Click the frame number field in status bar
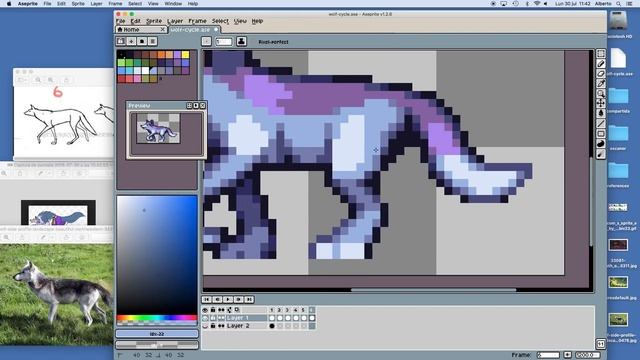 [548, 355]
